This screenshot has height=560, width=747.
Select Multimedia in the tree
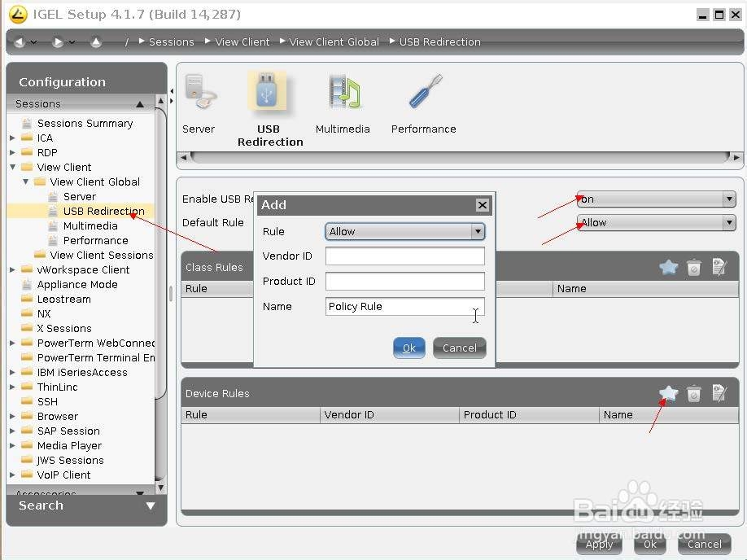pyautogui.click(x=90, y=226)
